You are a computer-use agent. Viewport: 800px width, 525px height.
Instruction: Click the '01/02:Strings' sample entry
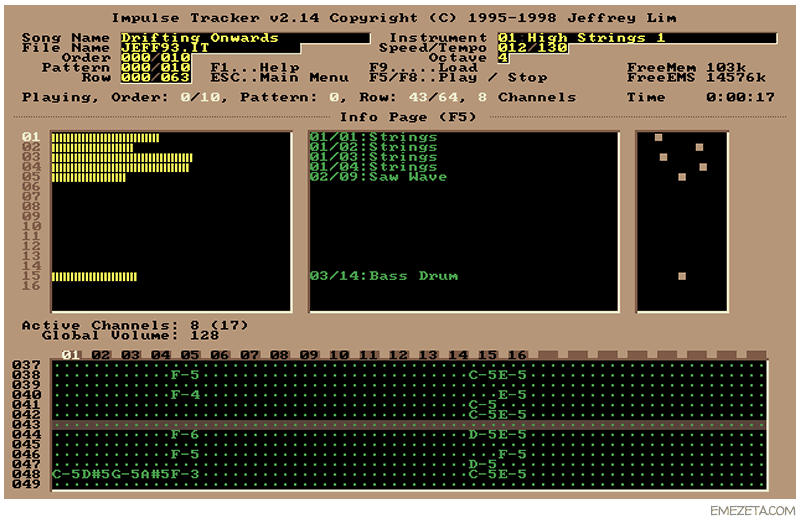point(373,147)
